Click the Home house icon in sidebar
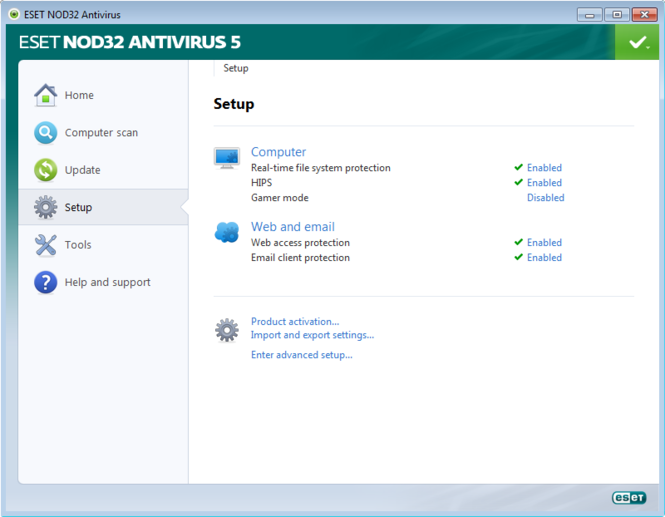 (x=46, y=95)
